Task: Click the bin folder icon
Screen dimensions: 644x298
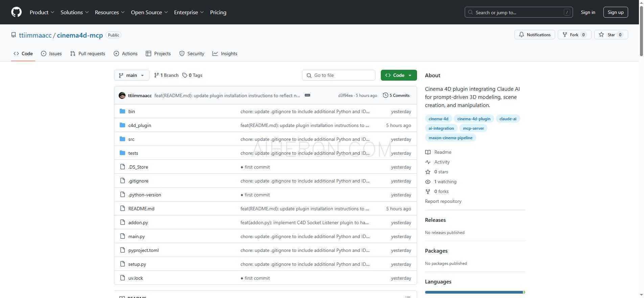Action: (122, 111)
